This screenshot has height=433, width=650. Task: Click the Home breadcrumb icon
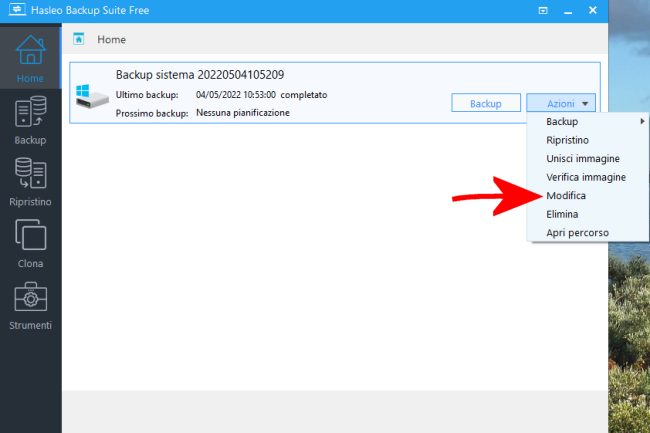78,39
